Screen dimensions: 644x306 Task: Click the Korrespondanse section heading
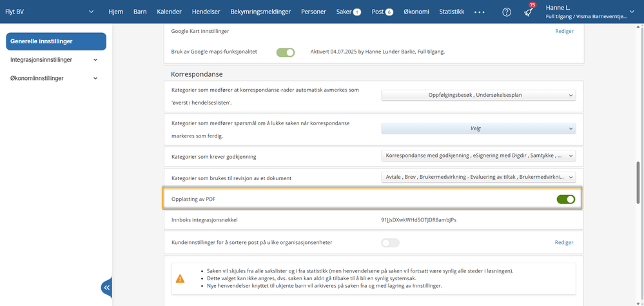pos(197,74)
